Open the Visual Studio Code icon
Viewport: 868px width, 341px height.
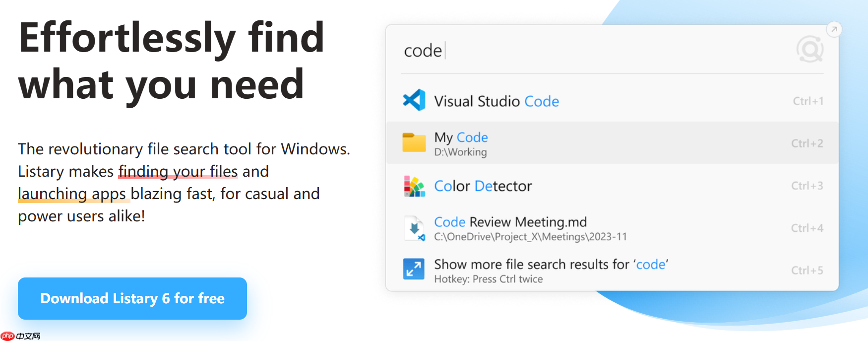point(414,100)
